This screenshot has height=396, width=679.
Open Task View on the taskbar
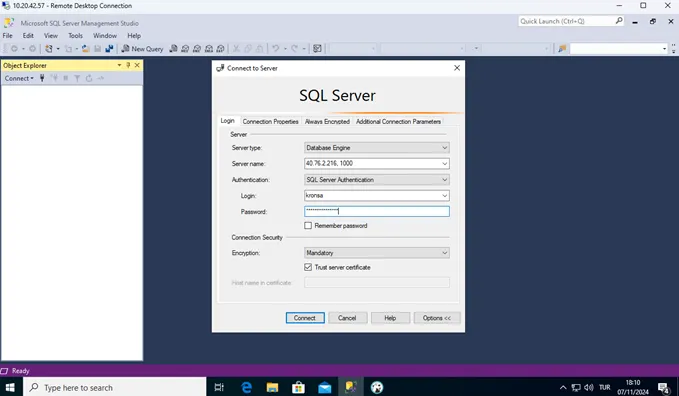(219, 387)
